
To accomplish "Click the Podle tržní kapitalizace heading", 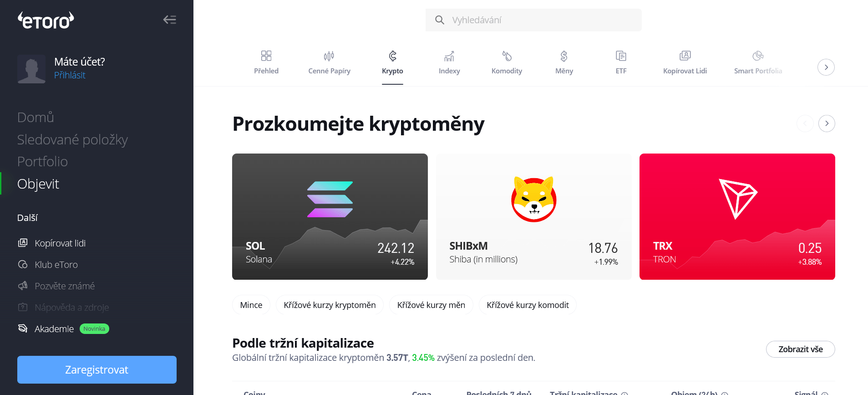I will pyautogui.click(x=303, y=343).
